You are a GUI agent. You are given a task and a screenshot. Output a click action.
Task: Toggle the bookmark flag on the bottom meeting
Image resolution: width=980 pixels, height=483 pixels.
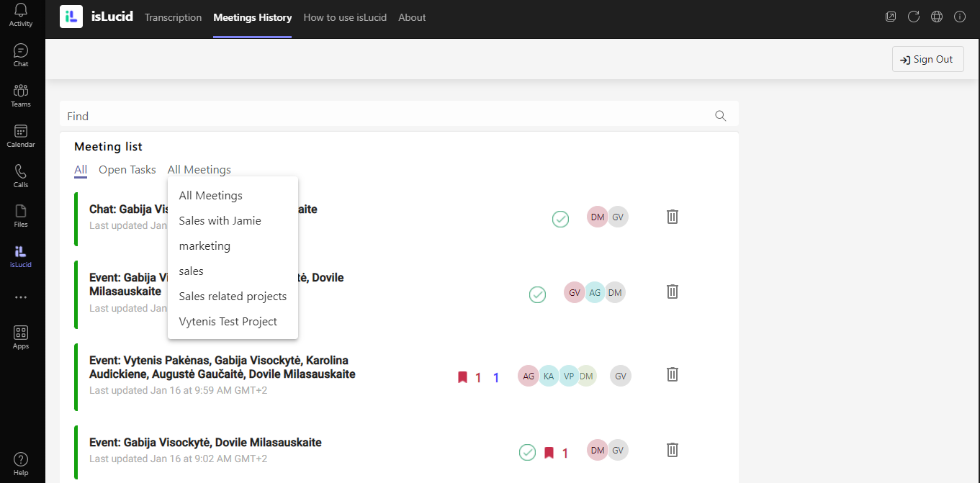(x=551, y=452)
